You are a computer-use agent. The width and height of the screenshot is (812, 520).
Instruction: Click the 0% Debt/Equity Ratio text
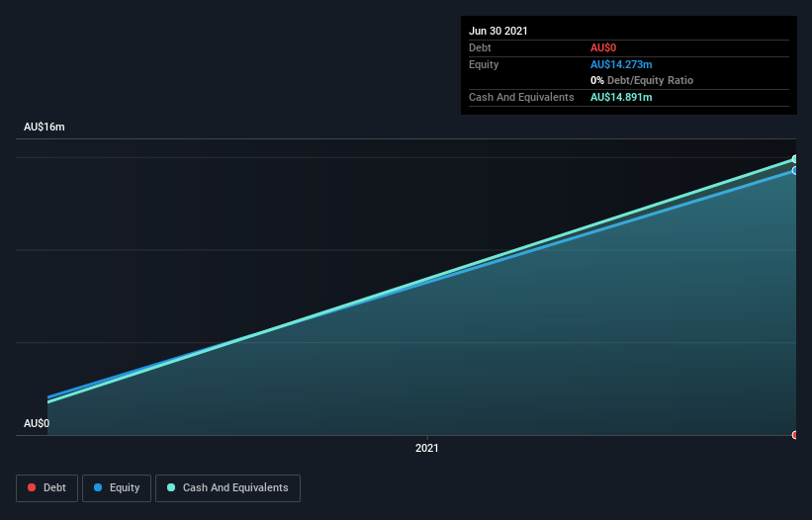[x=642, y=80]
